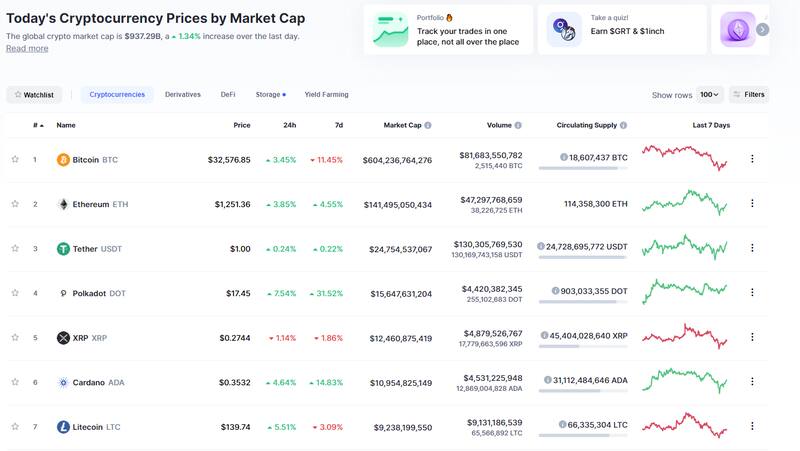This screenshot has height=451, width=800.
Task: Click Market Cap info icon in header
Action: [x=428, y=126]
